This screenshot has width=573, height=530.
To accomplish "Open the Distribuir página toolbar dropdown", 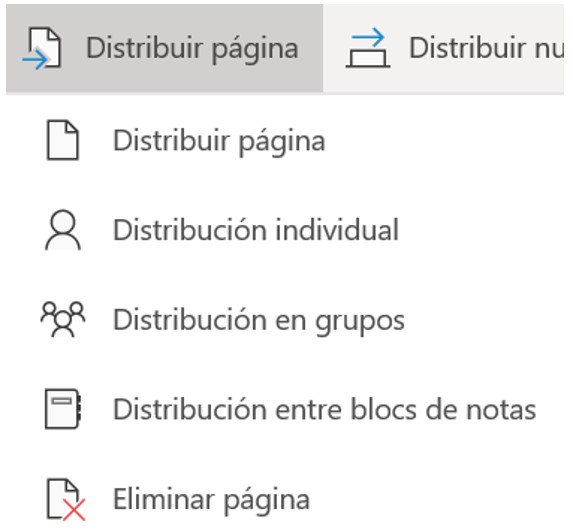I will [x=164, y=48].
